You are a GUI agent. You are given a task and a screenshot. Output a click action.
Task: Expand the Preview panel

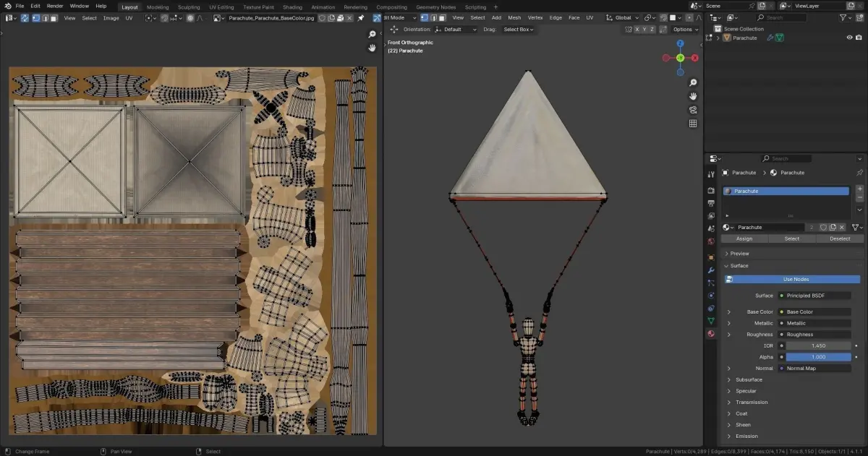[726, 254]
